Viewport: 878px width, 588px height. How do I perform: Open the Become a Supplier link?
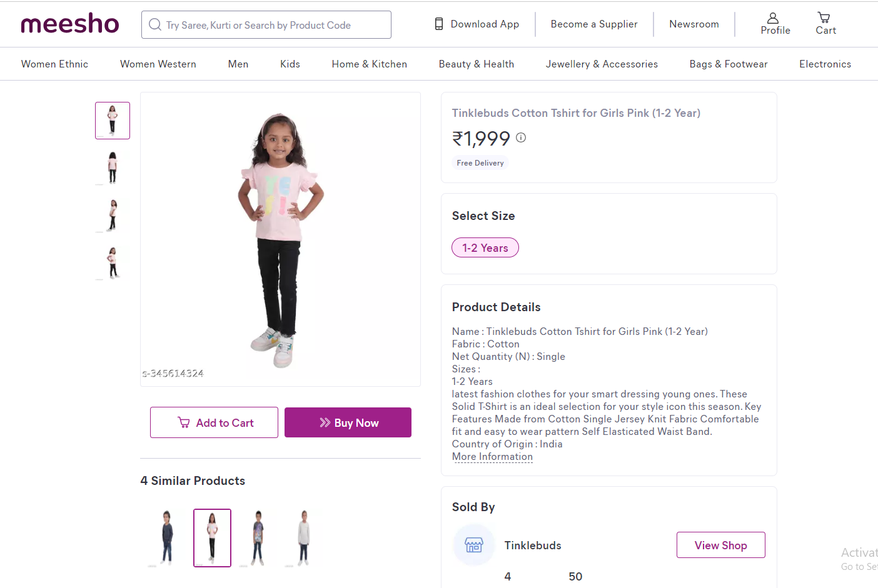[x=593, y=24]
